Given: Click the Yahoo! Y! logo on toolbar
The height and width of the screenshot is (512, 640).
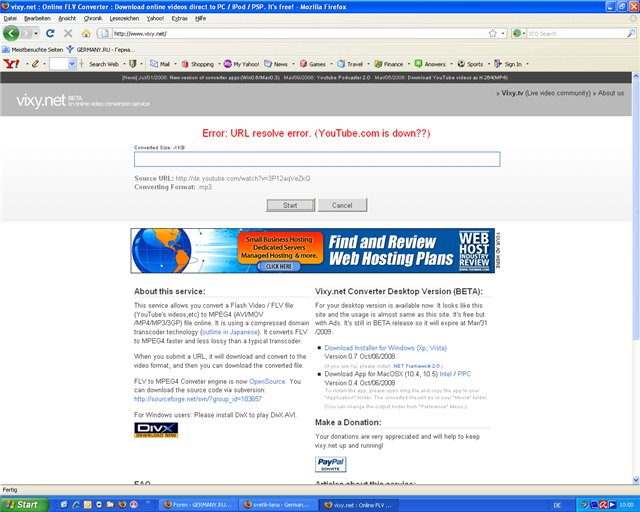Looking at the screenshot, I should [11, 64].
